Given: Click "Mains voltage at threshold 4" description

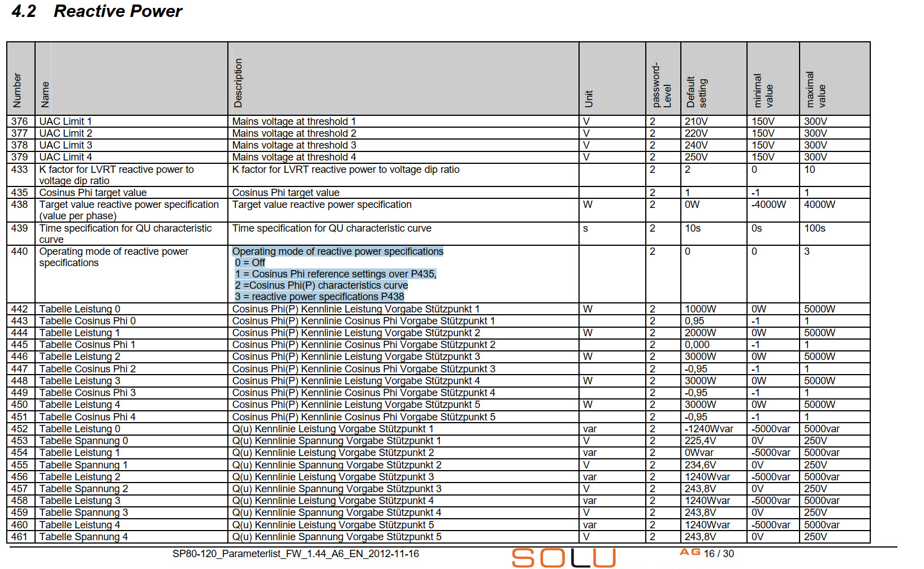Looking at the screenshot, I should click(x=294, y=157).
